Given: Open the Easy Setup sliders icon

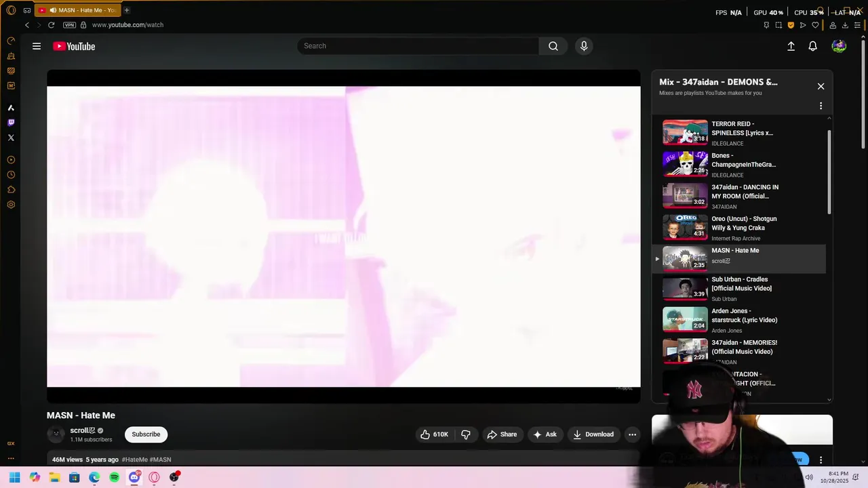Looking at the screenshot, I should [857, 25].
